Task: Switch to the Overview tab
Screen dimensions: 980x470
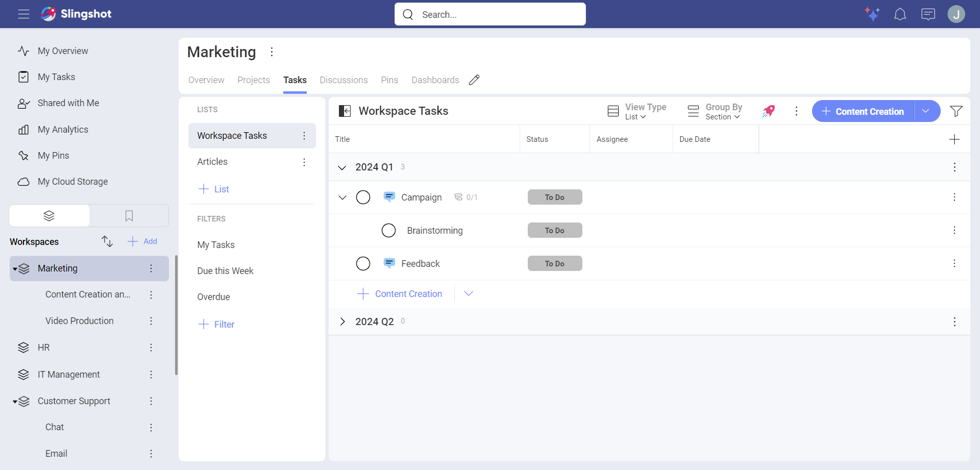Action: 206,80
